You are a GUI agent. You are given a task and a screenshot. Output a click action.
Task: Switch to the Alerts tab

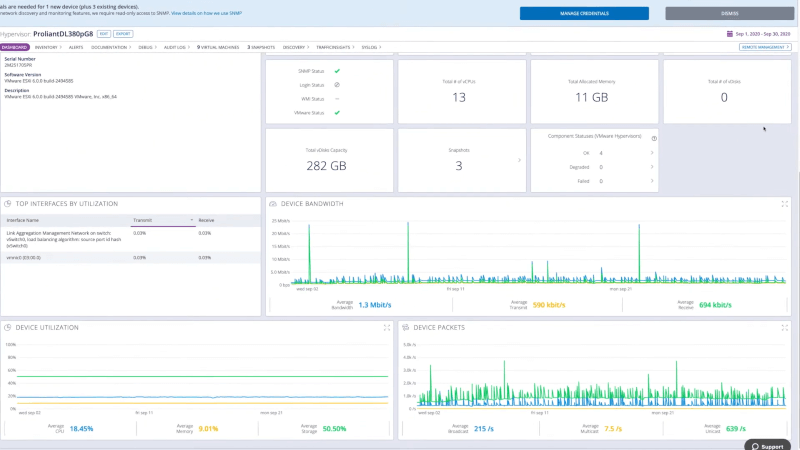(76, 47)
